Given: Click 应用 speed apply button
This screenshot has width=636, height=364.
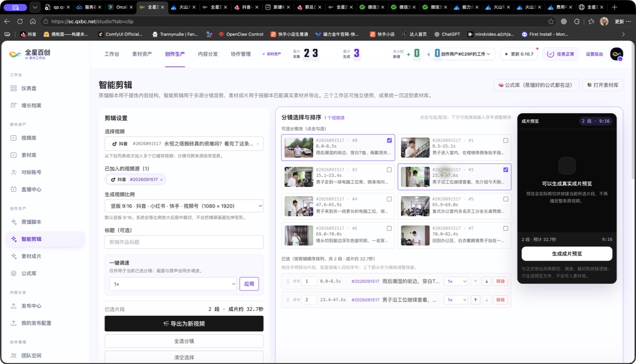Looking at the screenshot, I should click(x=249, y=284).
